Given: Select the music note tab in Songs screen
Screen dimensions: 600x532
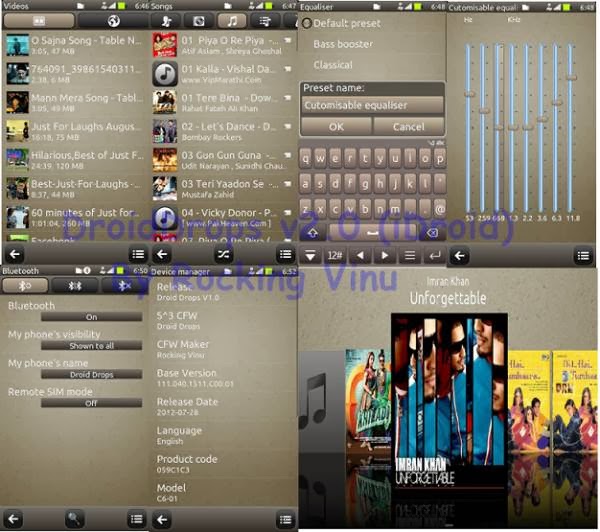Looking at the screenshot, I should (232, 21).
